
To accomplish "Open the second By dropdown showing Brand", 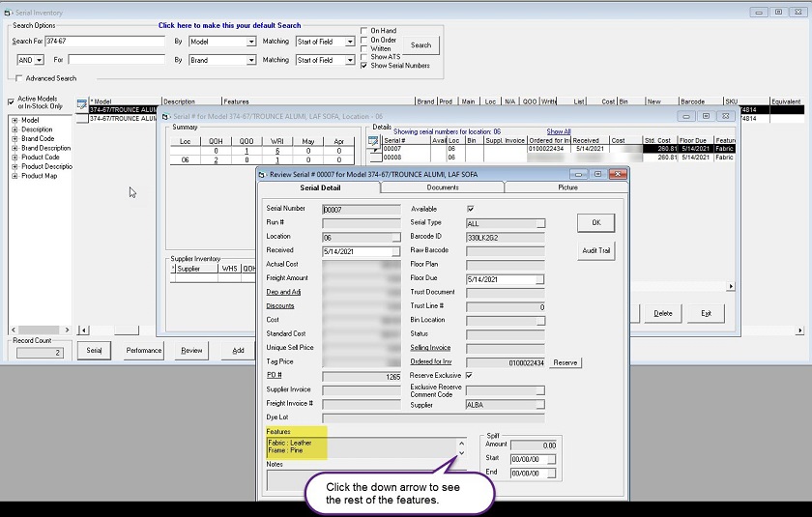I will click(x=251, y=61).
